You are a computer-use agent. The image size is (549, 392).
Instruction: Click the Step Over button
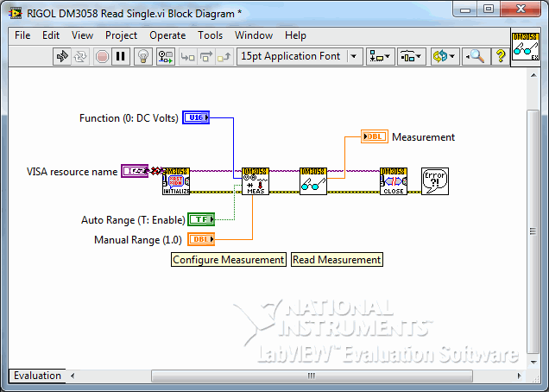tap(205, 56)
